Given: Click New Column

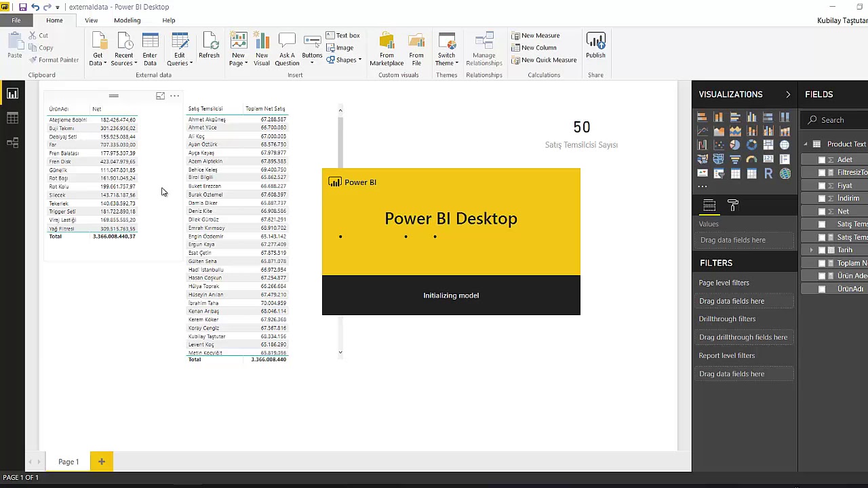Looking at the screenshot, I should [534, 47].
